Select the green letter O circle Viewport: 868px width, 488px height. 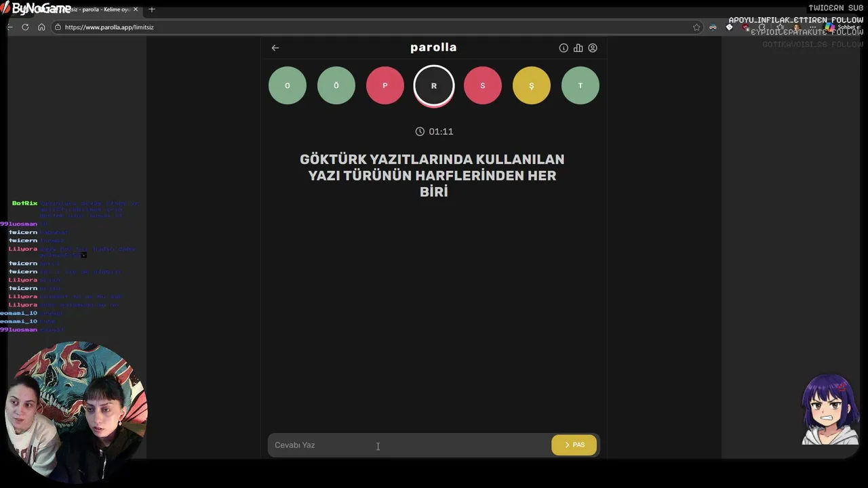[x=288, y=85]
